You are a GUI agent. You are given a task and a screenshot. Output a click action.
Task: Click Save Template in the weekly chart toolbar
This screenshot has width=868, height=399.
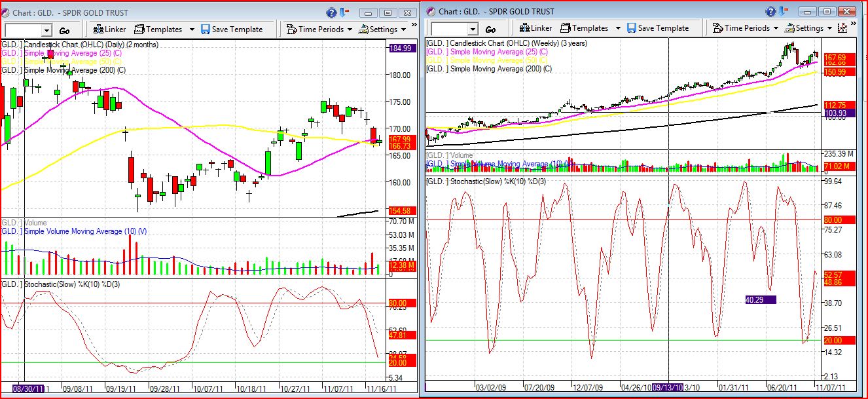pos(658,28)
